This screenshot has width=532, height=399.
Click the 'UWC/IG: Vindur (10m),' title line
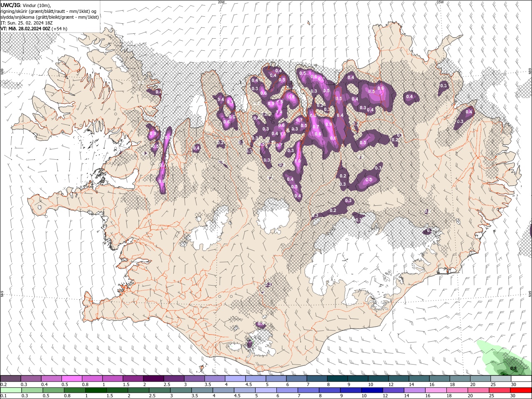pos(26,5)
